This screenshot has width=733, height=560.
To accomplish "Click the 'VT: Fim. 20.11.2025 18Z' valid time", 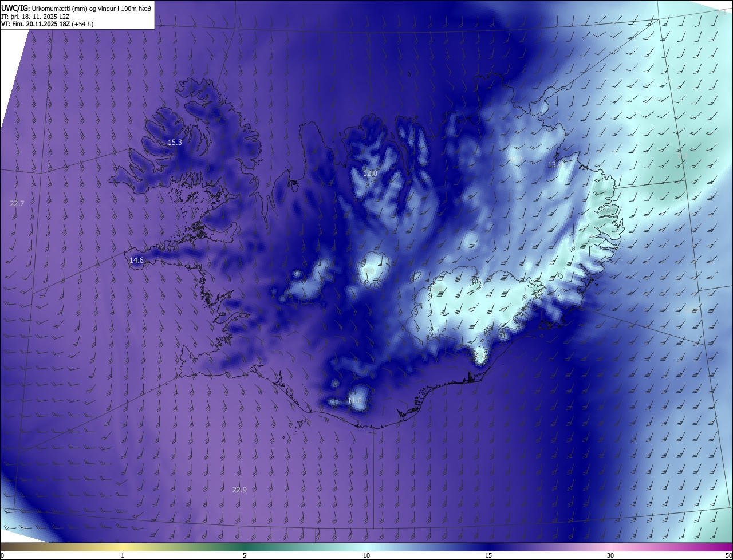I will coord(36,24).
